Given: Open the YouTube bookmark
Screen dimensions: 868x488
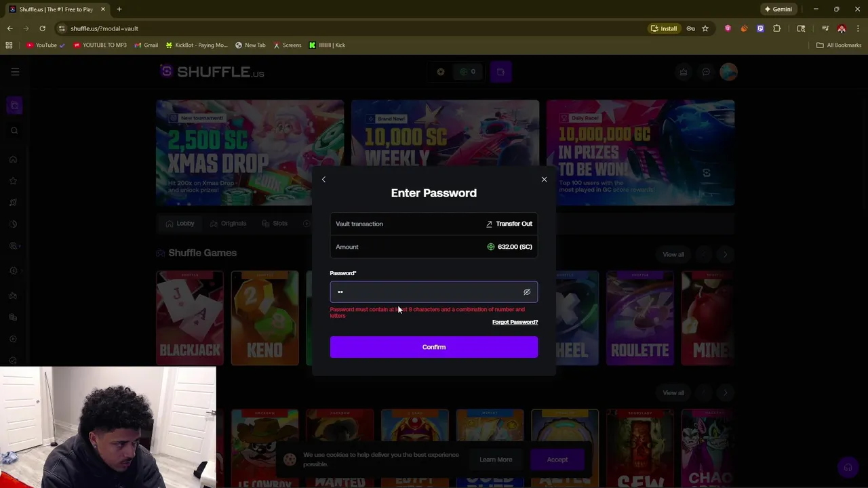Looking at the screenshot, I should (x=45, y=45).
